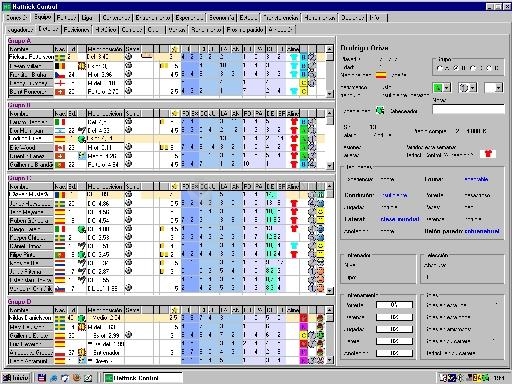512x384 pixels.
Task: Click the notes text field
Action: (x=468, y=109)
